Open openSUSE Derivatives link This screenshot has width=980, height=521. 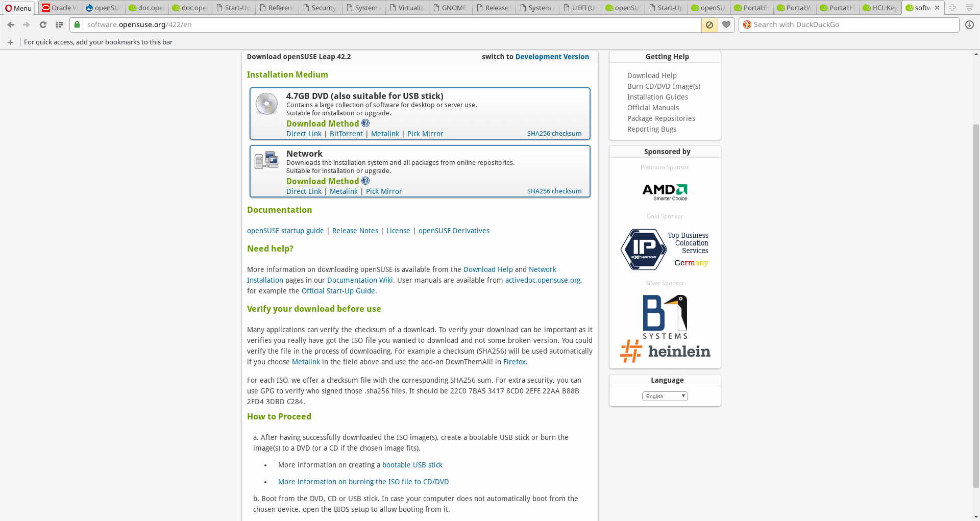tap(454, 231)
